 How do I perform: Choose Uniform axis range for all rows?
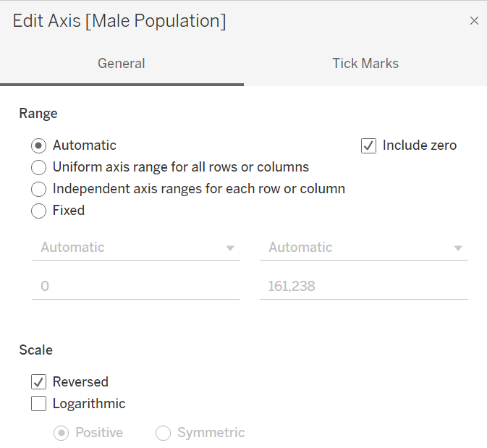tap(39, 167)
